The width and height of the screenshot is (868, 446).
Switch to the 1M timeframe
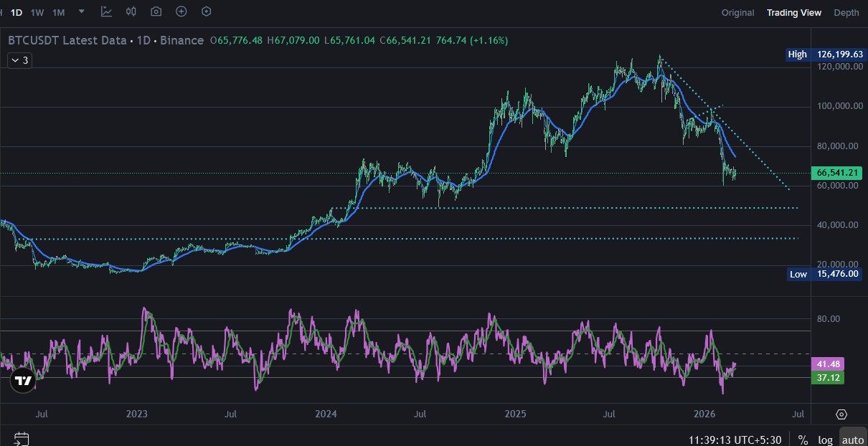pos(59,12)
